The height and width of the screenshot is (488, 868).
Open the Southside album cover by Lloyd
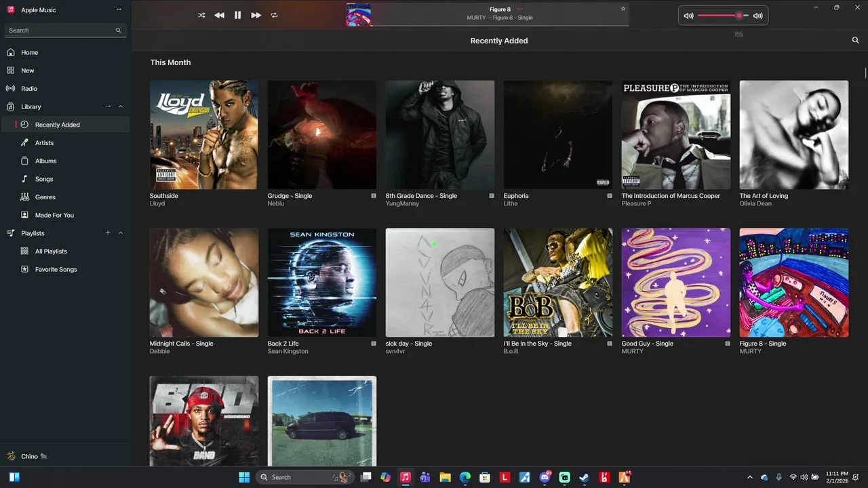click(204, 135)
